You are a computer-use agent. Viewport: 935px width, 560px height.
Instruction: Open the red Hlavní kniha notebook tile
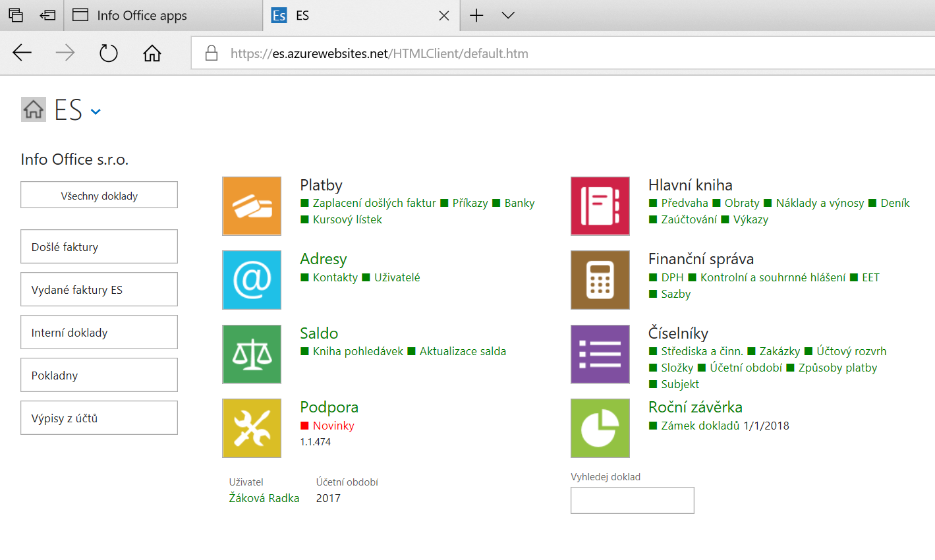coord(600,206)
